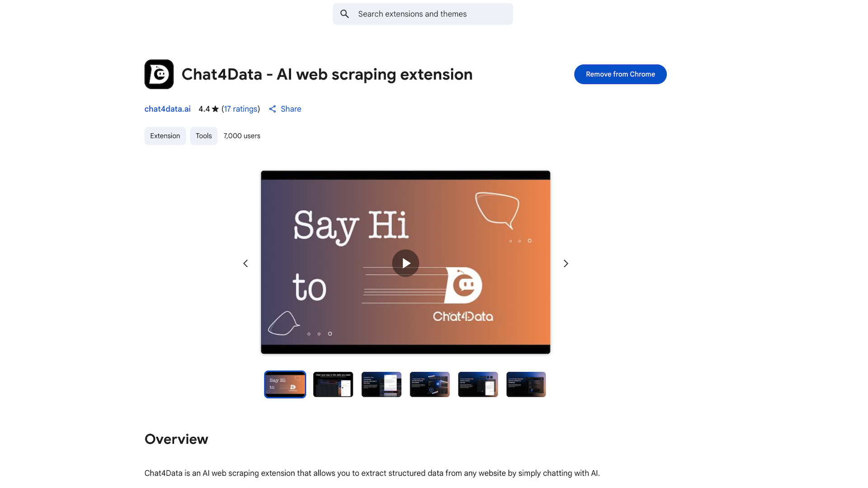868x488 pixels.
Task: Click Remove from Chrome button
Action: (620, 74)
